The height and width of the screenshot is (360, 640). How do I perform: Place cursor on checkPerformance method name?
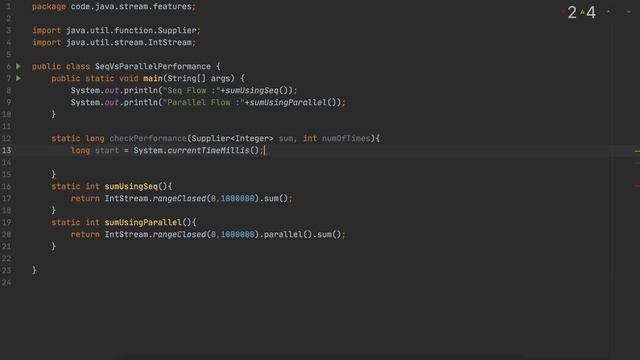pos(148,138)
